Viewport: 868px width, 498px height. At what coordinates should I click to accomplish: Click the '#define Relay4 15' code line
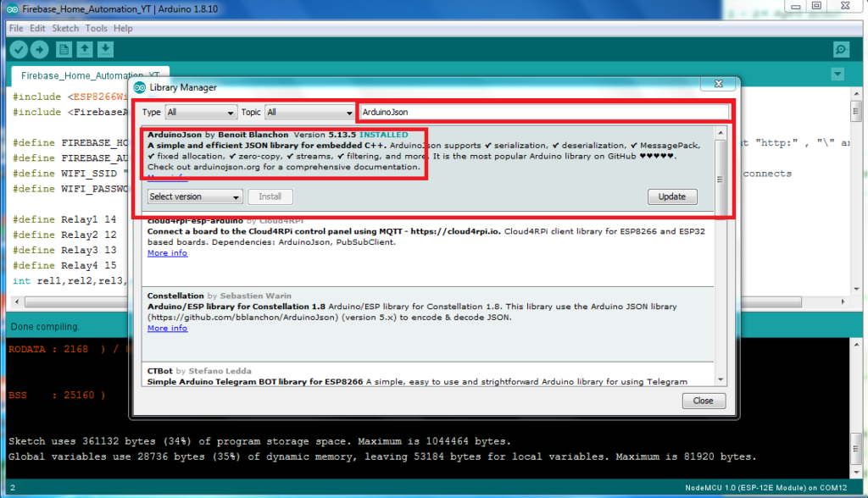pyautogui.click(x=64, y=266)
